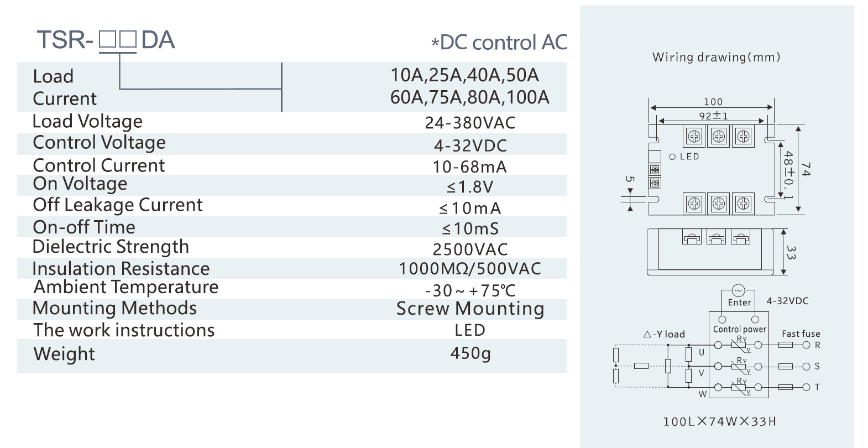The image size is (868, 448).
Task: Click the top-left screw terminal in the drawing
Action: tap(694, 136)
